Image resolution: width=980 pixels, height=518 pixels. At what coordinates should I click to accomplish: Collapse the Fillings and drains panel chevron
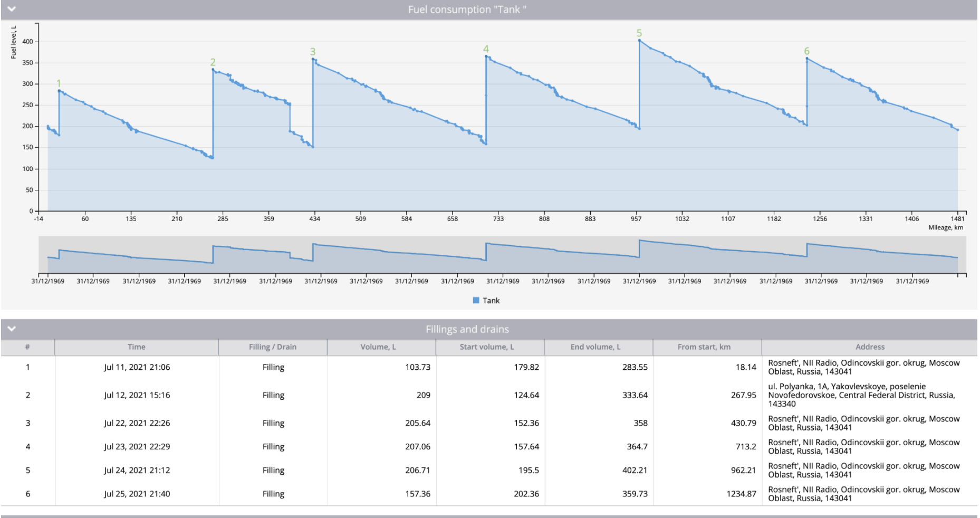point(11,329)
